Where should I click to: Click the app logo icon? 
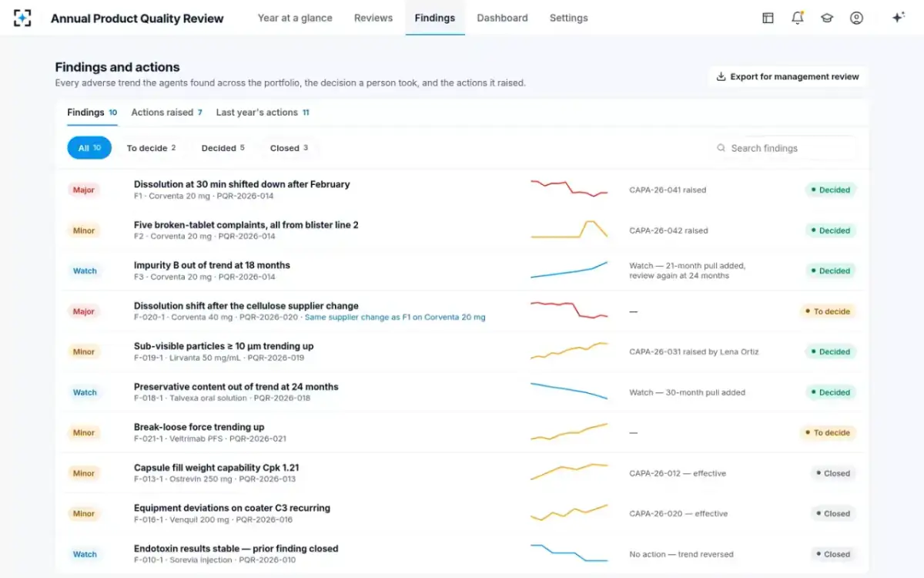coord(22,18)
